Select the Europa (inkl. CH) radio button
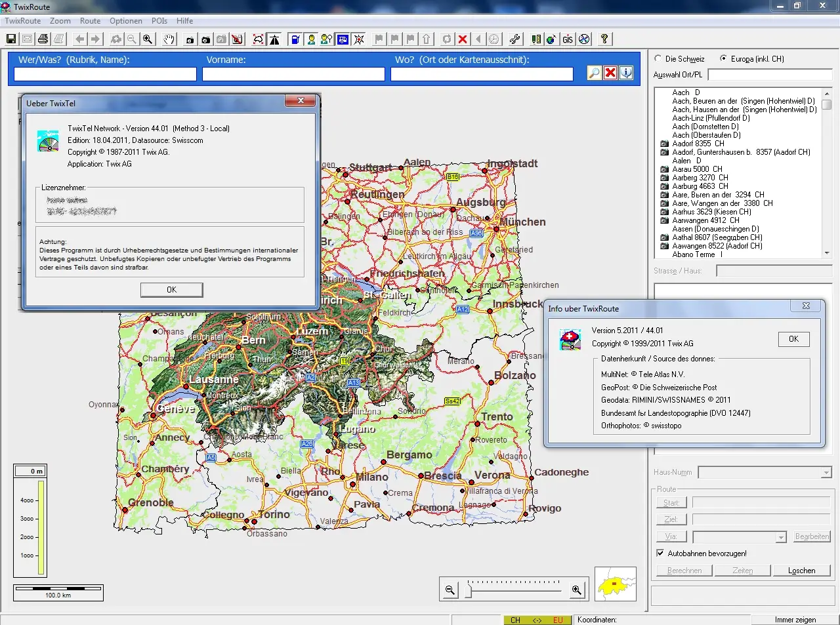Screen dimensions: 840x625 coord(725,58)
